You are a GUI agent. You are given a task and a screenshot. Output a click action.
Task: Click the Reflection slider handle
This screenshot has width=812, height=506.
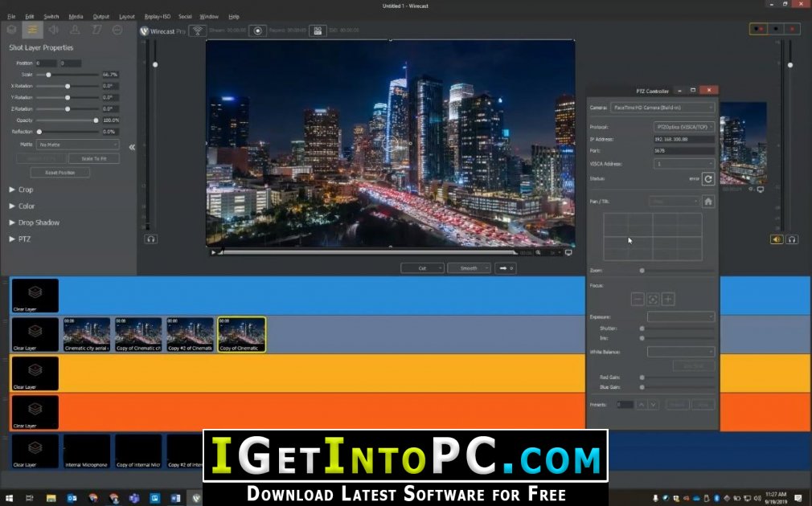point(39,132)
